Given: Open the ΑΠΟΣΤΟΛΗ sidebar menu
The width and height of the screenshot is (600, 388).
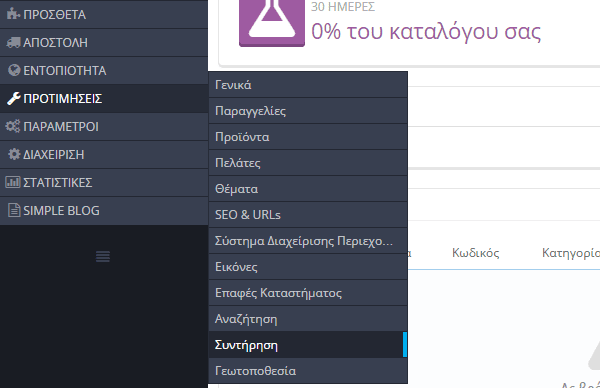Looking at the screenshot, I should [104, 42].
